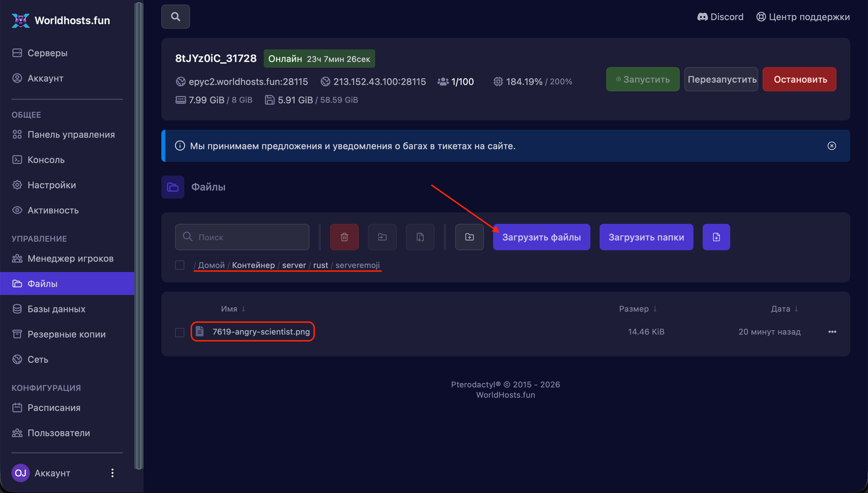The image size is (868, 493).
Task: Open file 7619-angry-scientist.png
Action: (261, 331)
